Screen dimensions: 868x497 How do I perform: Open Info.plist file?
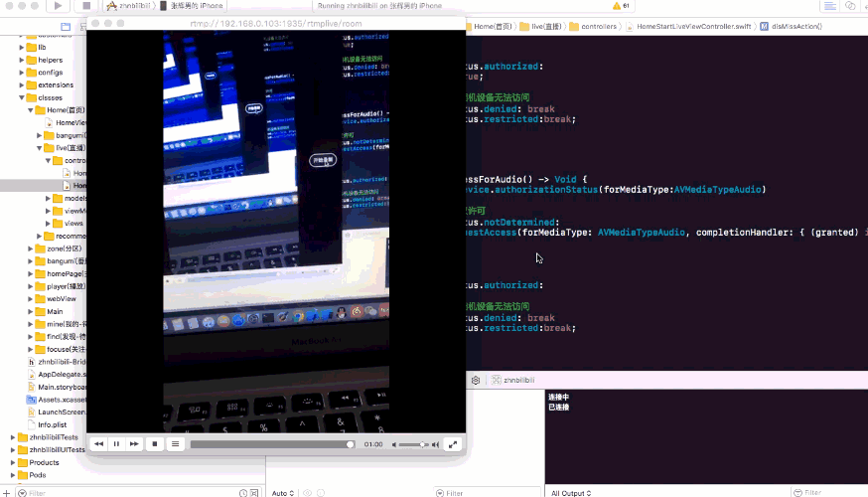click(x=48, y=424)
